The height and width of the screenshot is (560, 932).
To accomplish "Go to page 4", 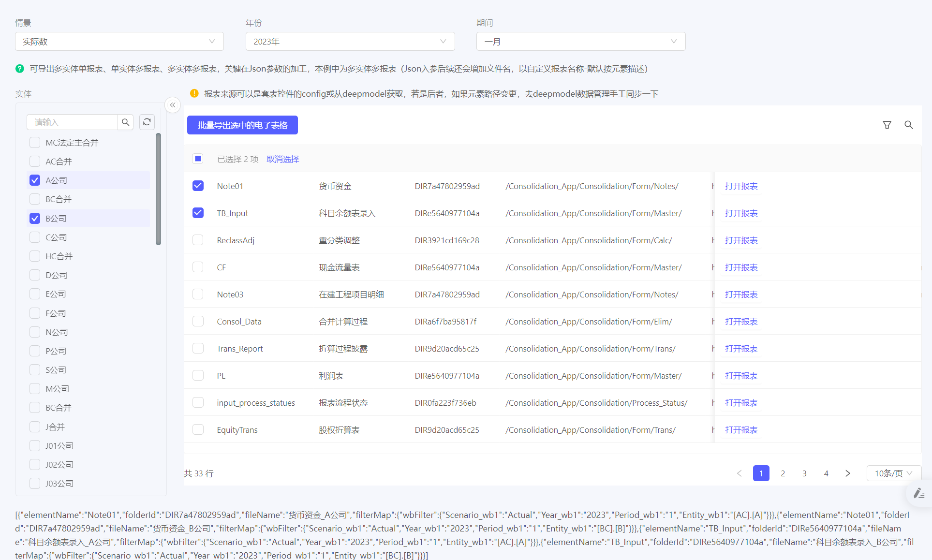I will point(826,473).
